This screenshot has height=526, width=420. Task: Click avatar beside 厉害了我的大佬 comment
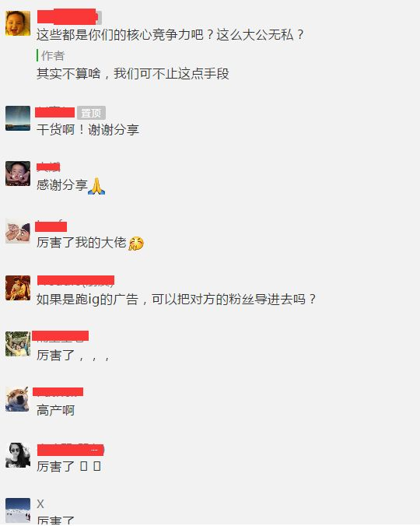pyautogui.click(x=18, y=231)
